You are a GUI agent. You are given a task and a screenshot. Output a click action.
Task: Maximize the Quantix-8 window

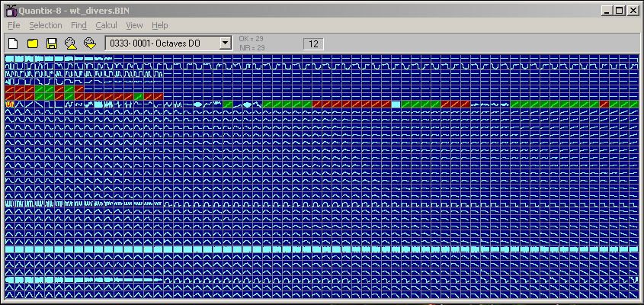coord(620,11)
